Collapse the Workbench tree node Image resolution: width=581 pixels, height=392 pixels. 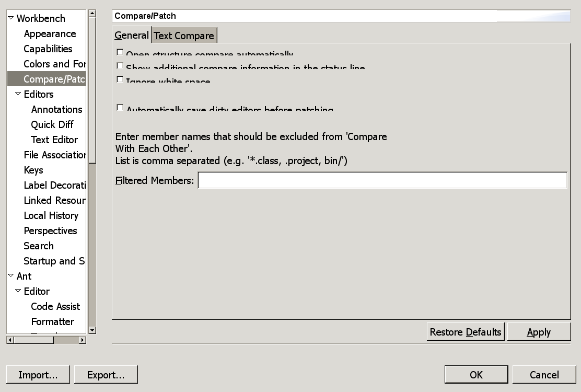point(10,18)
